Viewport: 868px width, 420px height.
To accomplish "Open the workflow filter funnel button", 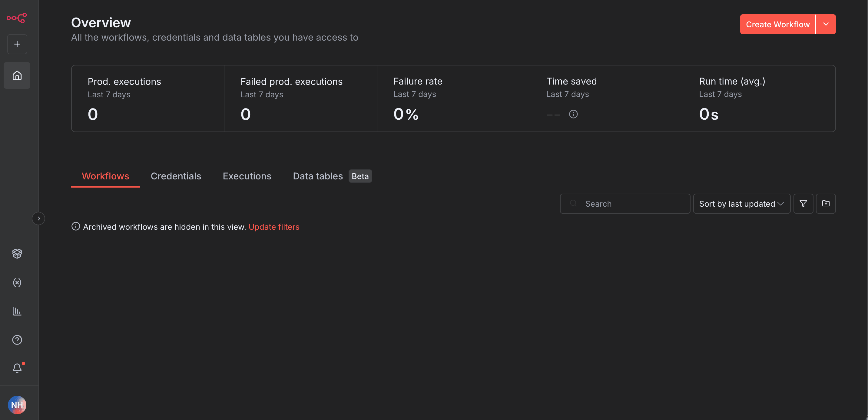I will pos(803,204).
